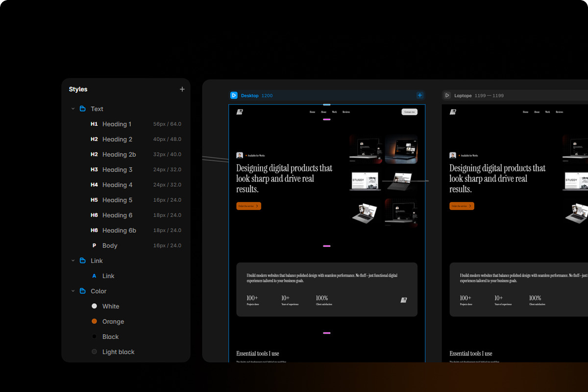The height and width of the screenshot is (392, 588).
Task: Select the Text folder icon
Action: tap(83, 109)
